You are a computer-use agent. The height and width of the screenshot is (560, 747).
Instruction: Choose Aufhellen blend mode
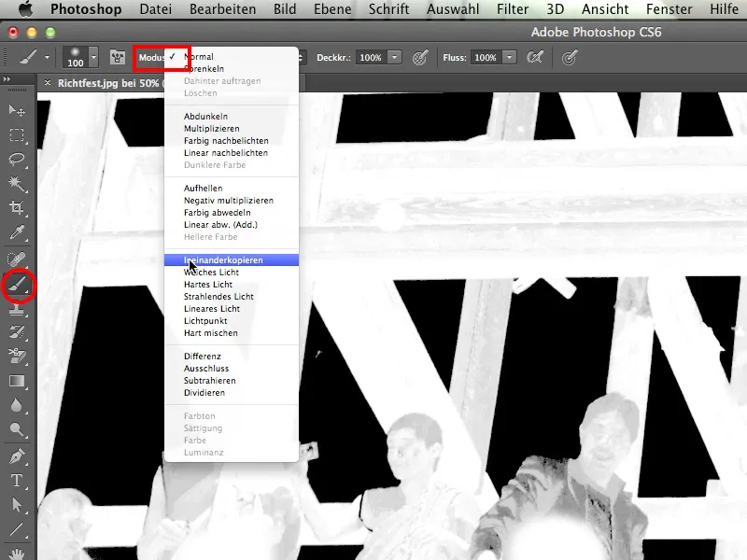click(x=232, y=189)
